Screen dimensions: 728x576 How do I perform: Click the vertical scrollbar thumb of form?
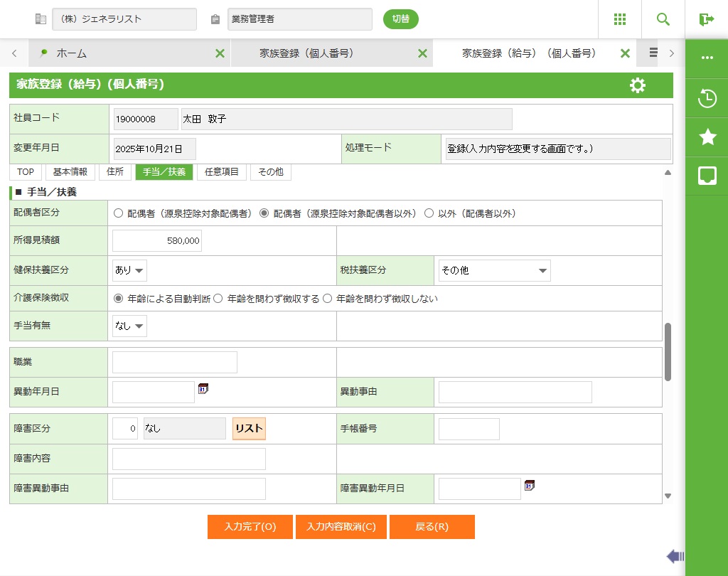pyautogui.click(x=668, y=351)
